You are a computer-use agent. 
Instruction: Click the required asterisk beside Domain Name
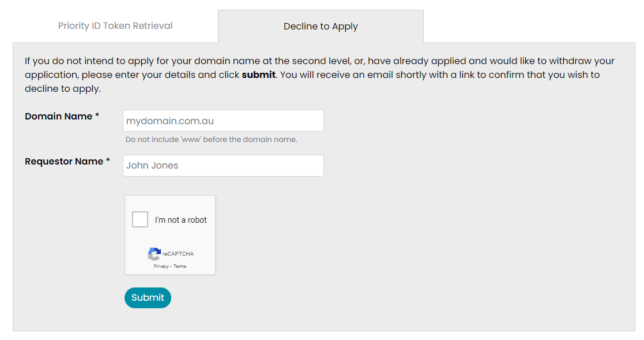(97, 116)
